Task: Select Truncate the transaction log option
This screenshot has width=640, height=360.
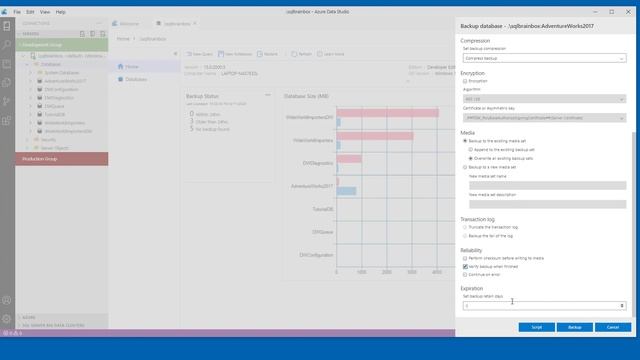Action: [465, 227]
